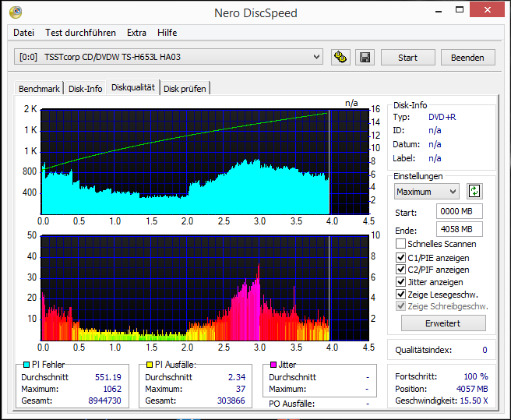Click the yellow PI Ausfälle legend swatch
Screen dimensions: 511x420
150,365
